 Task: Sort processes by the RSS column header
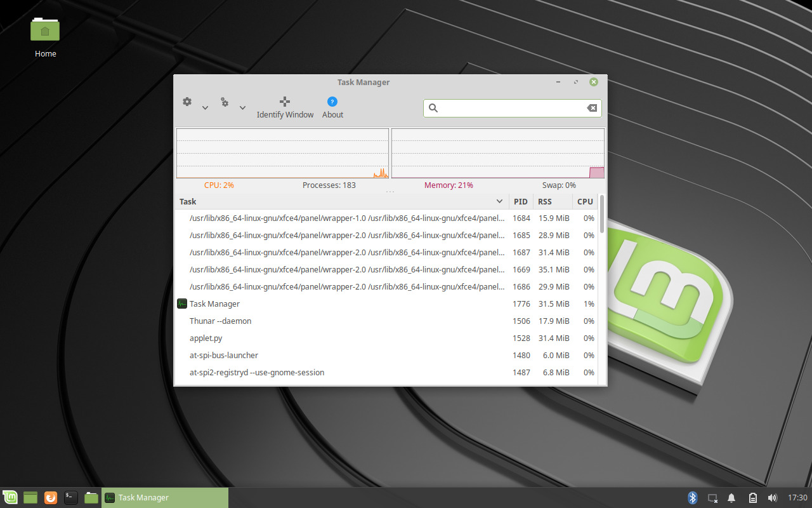click(x=544, y=201)
